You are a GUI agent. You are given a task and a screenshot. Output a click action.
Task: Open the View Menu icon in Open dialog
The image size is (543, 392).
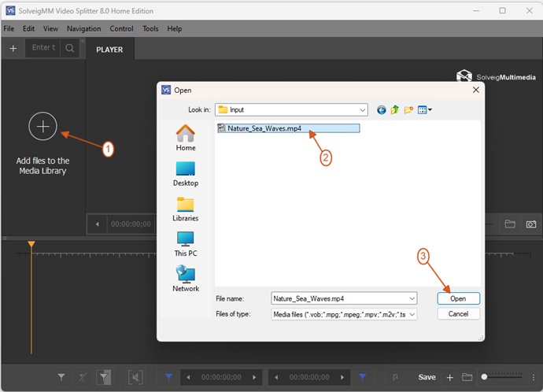pyautogui.click(x=425, y=110)
